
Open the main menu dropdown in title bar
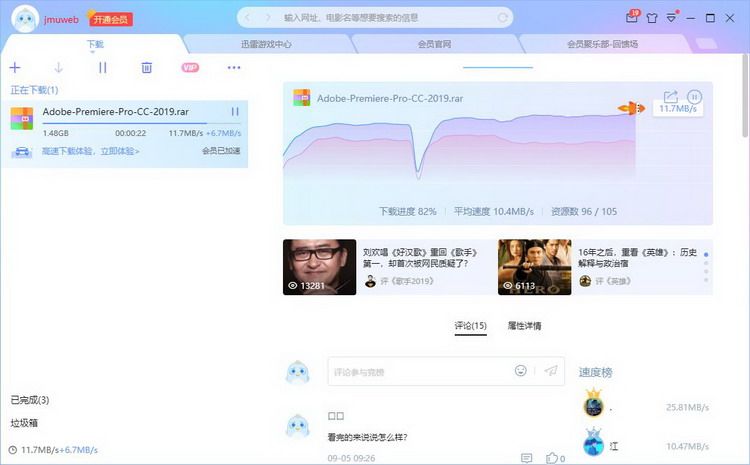pos(672,18)
